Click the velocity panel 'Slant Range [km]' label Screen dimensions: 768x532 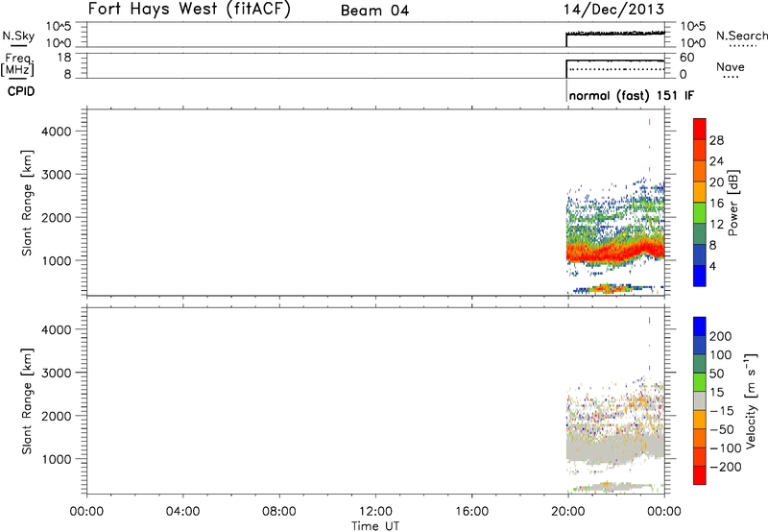pyautogui.click(x=27, y=401)
